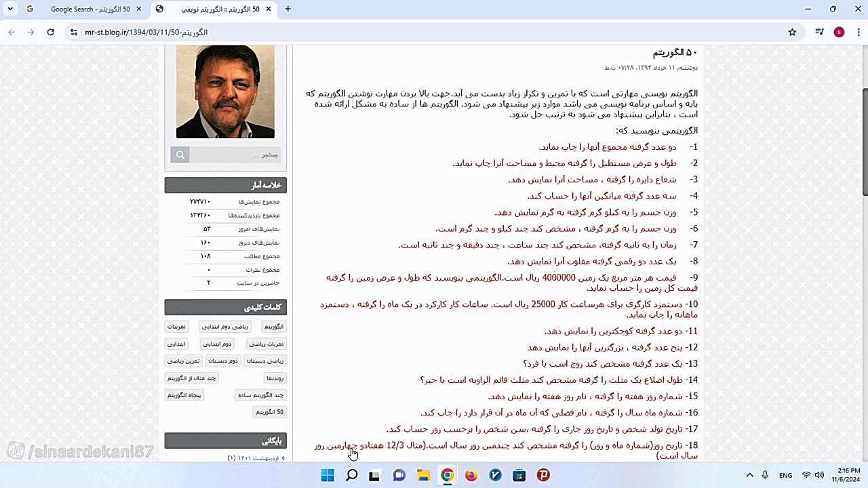Click the browser back arrow

click(12, 32)
